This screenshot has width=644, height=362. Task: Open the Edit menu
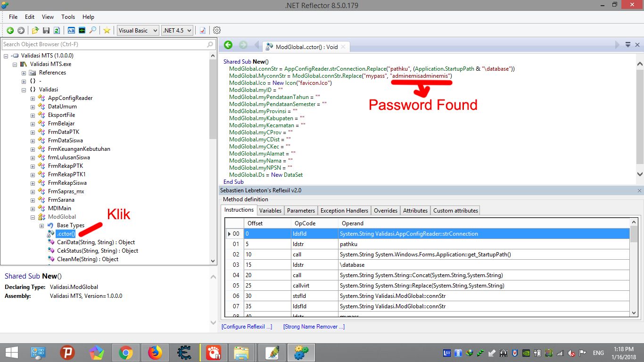pyautogui.click(x=30, y=16)
